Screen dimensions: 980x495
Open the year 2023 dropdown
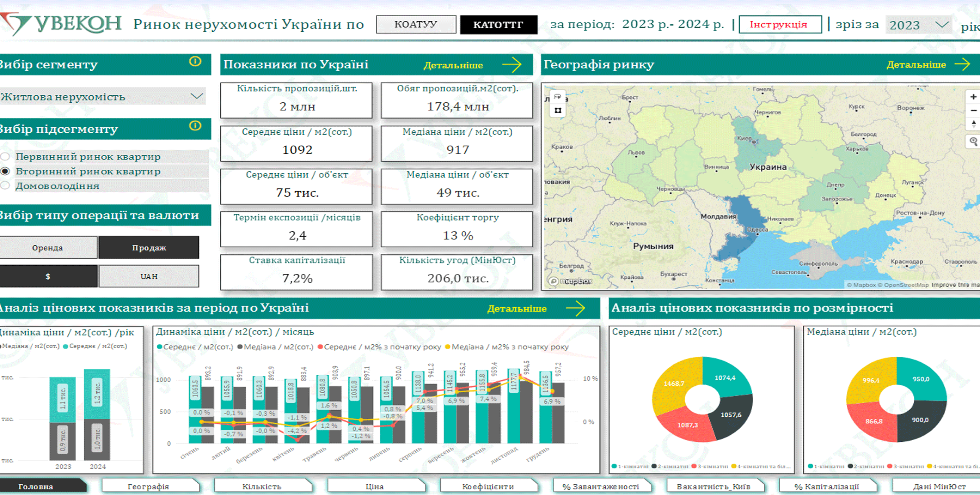point(918,25)
